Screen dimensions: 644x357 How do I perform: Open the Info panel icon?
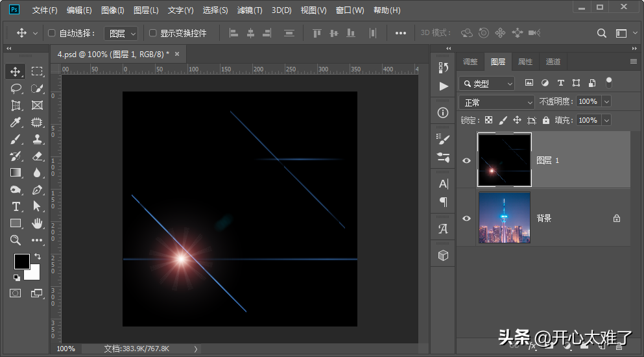coord(443,113)
